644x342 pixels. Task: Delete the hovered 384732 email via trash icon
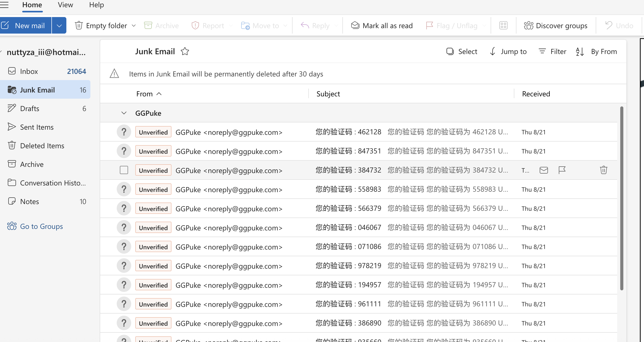[x=603, y=170]
